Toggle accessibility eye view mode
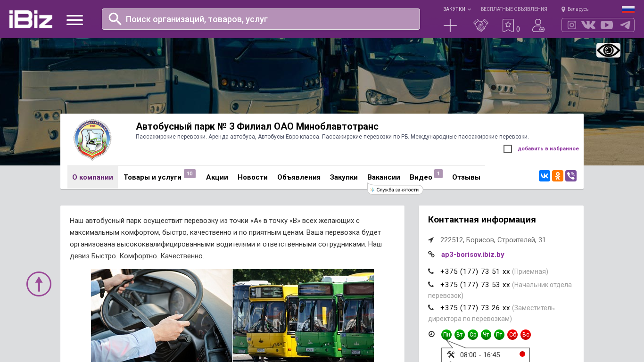The height and width of the screenshot is (362, 644). pyautogui.click(x=608, y=50)
